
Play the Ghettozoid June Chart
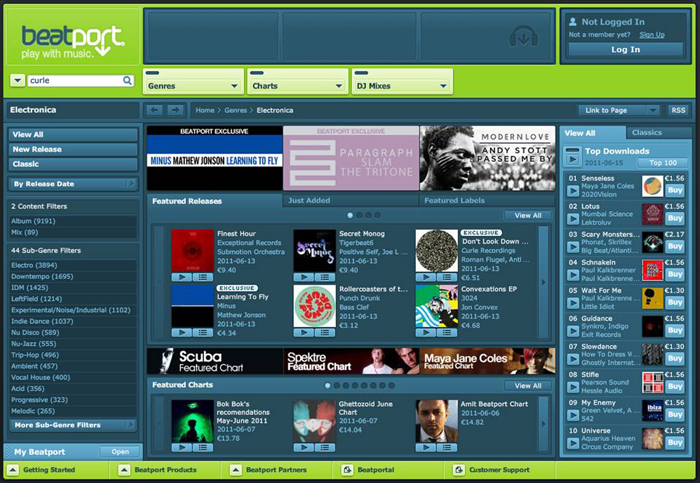pos(304,447)
